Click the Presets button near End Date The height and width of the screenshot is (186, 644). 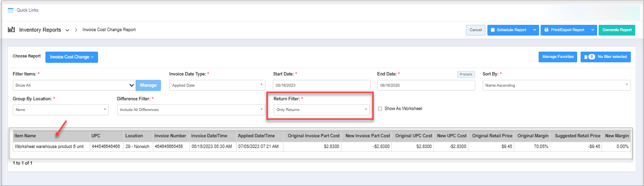[465, 74]
